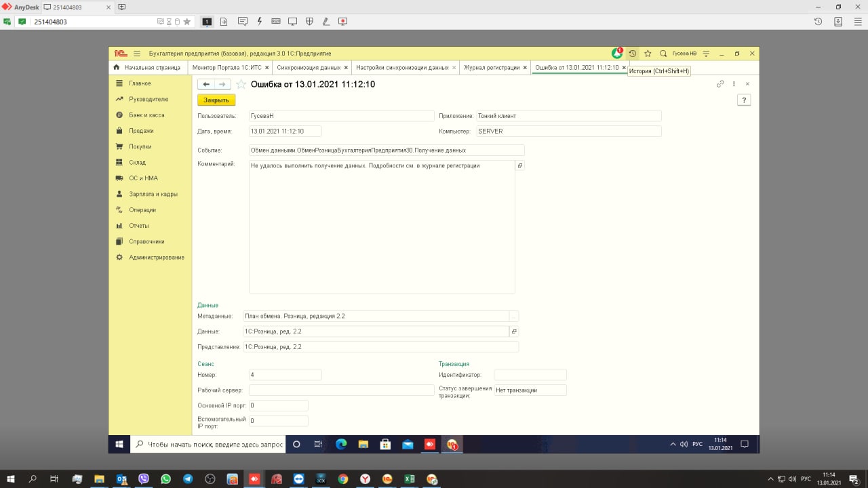The height and width of the screenshot is (488, 868).
Task: Open comment field in separate window icon
Action: click(x=520, y=165)
